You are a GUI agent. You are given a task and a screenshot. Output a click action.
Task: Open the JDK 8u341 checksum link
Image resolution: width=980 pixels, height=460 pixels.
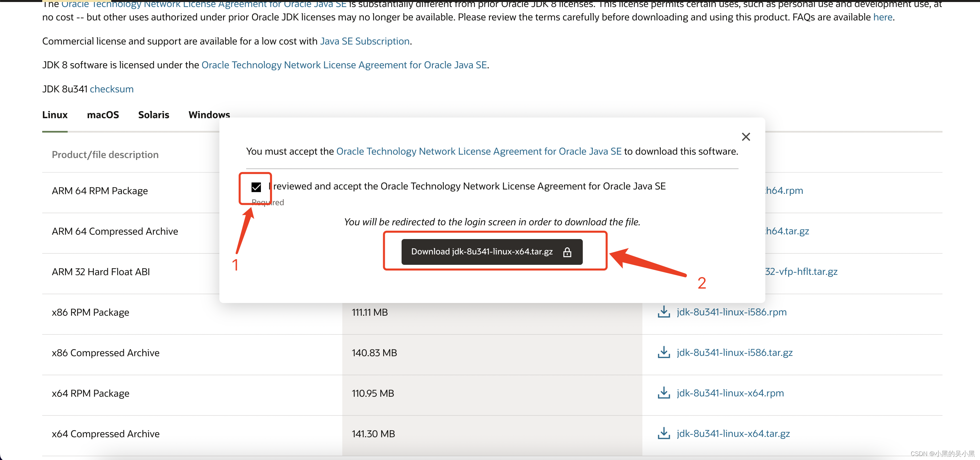[x=112, y=89]
